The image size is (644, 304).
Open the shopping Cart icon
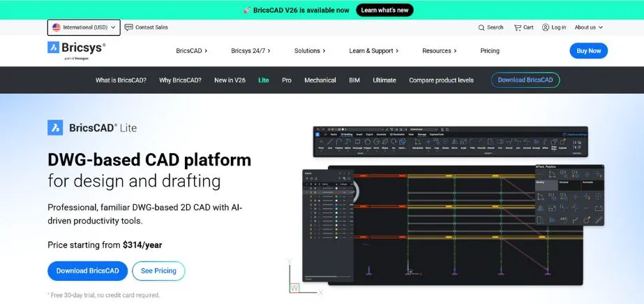point(518,27)
